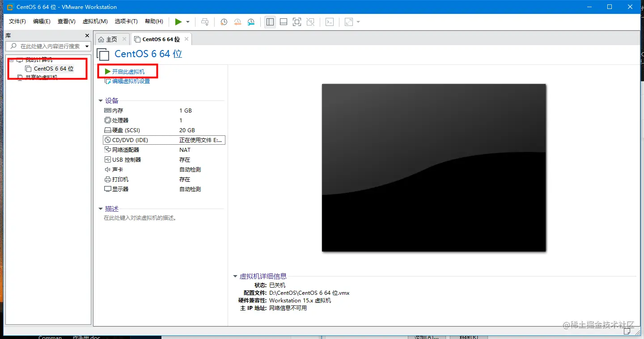Toggle the library sidebar view icon
Screen dimensions: 644x339
(270, 21)
